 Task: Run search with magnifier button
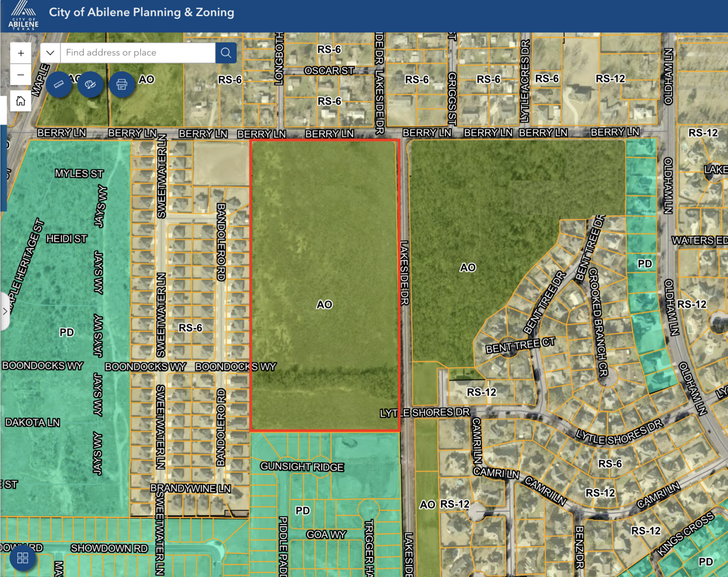click(x=226, y=53)
